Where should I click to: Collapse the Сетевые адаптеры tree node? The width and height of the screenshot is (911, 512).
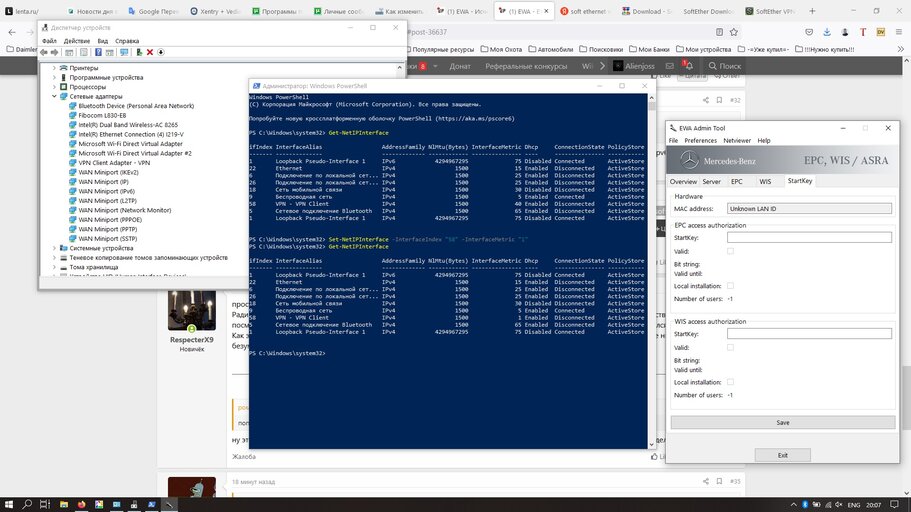[53, 96]
